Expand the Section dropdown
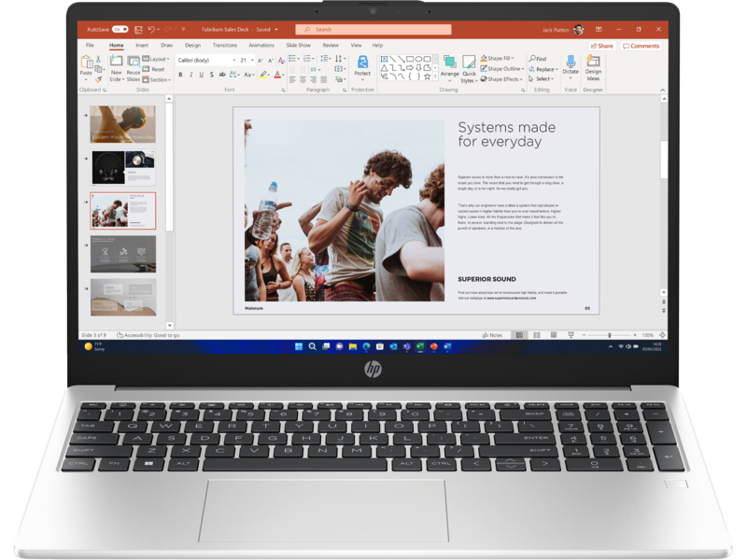747x560 pixels. pyautogui.click(x=157, y=80)
